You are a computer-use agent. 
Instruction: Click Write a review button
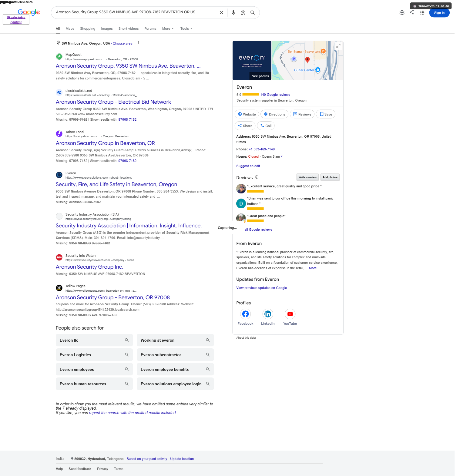pos(307,177)
